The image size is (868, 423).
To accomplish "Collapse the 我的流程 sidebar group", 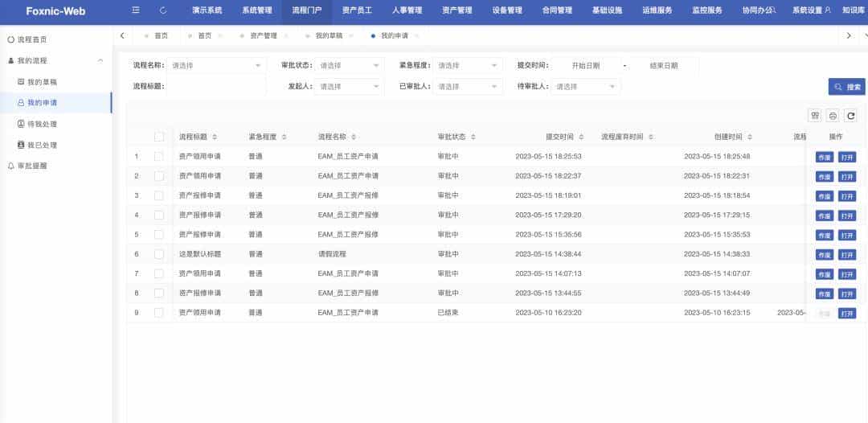I will coord(100,60).
